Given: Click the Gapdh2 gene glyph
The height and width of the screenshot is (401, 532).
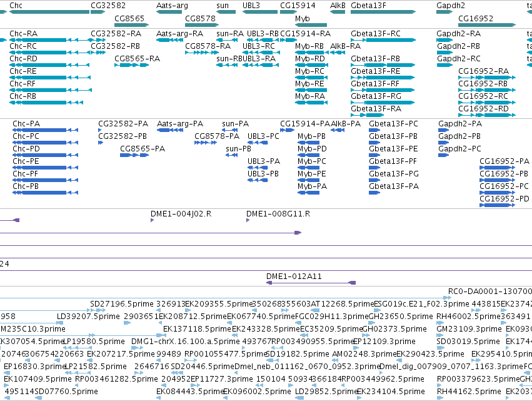Looking at the screenshot, I should 444,12.
